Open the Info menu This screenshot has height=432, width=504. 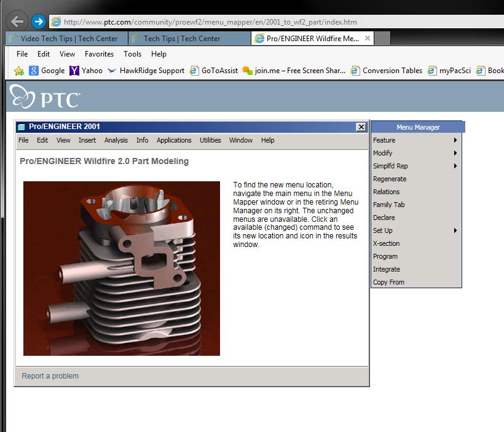point(142,140)
